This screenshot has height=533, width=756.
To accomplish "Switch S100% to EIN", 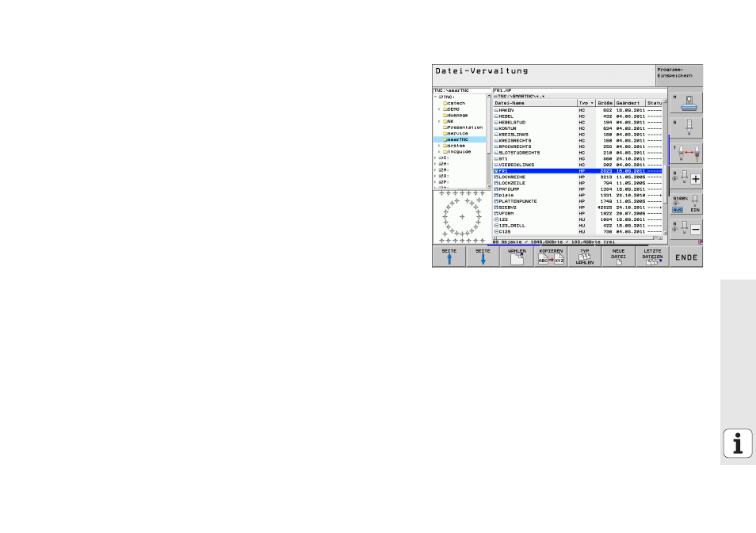I will [695, 210].
